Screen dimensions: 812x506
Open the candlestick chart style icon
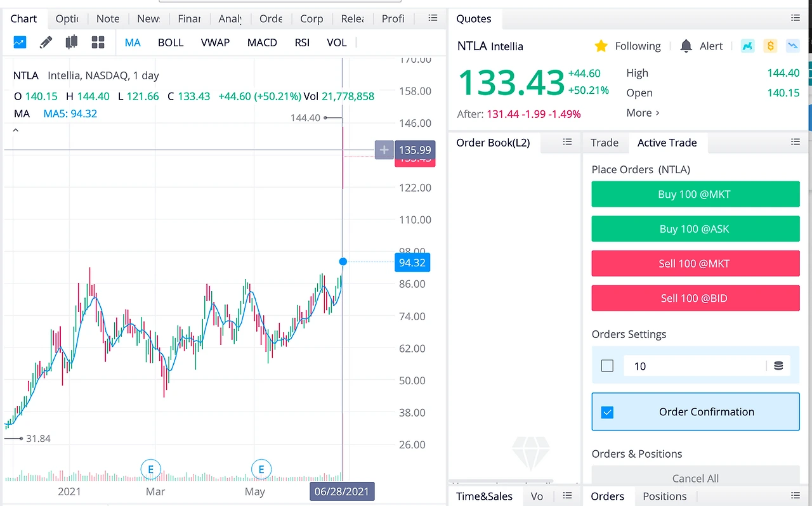pos(72,42)
